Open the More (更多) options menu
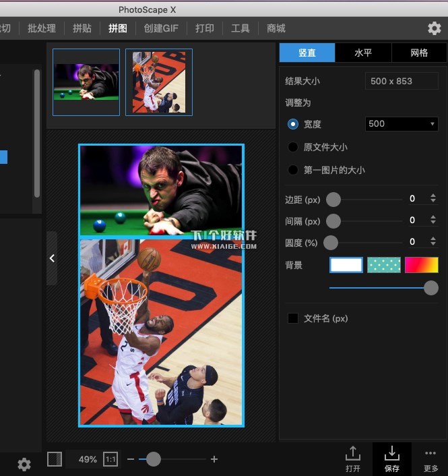 tap(431, 454)
